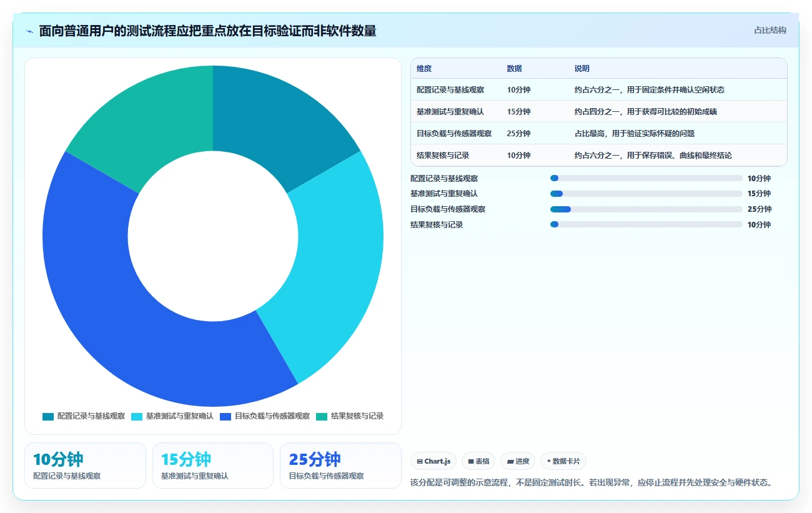Click legend label 目标负载与传感器观察
Image resolution: width=812 pixels, height=513 pixels.
pyautogui.click(x=272, y=416)
